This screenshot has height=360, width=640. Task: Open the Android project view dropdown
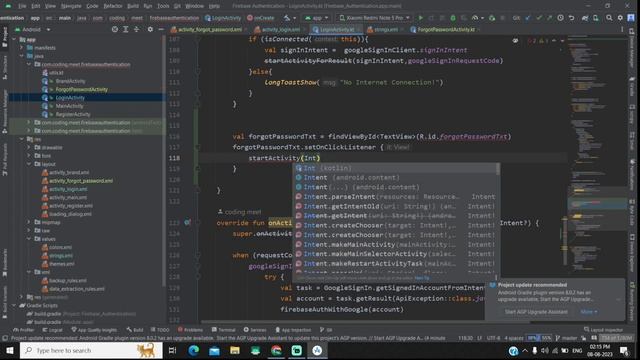pyautogui.click(x=33, y=29)
